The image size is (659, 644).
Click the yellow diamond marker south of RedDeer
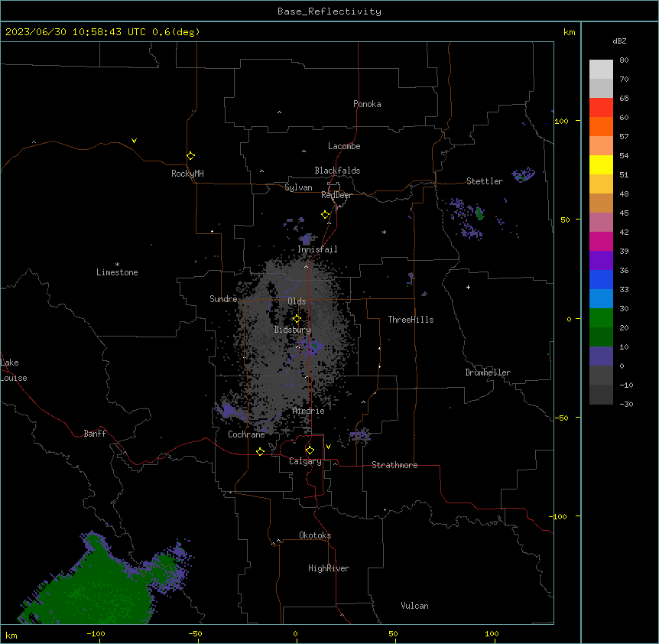click(326, 215)
